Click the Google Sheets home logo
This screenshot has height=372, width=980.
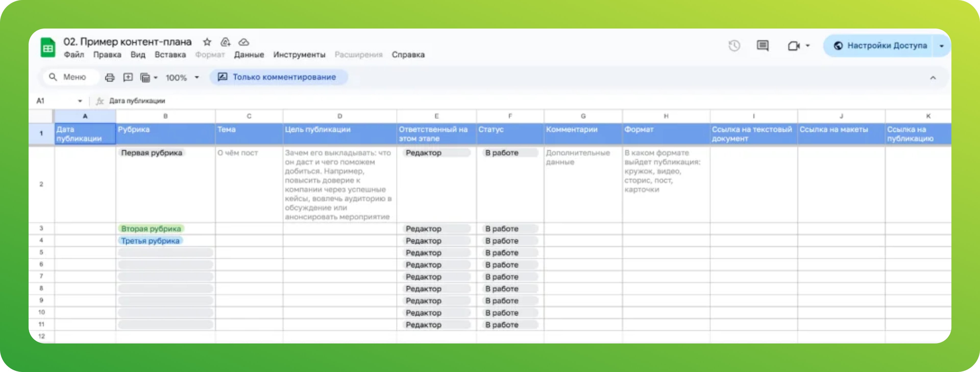[x=48, y=48]
